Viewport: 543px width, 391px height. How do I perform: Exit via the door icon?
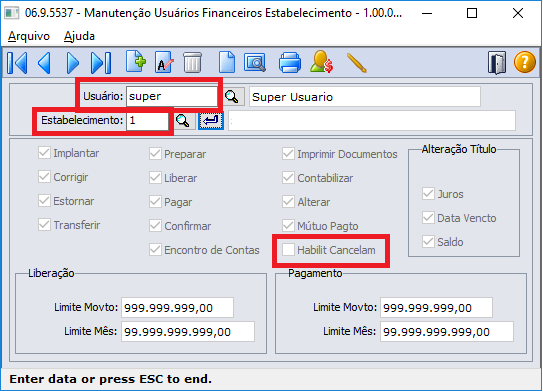click(x=497, y=63)
